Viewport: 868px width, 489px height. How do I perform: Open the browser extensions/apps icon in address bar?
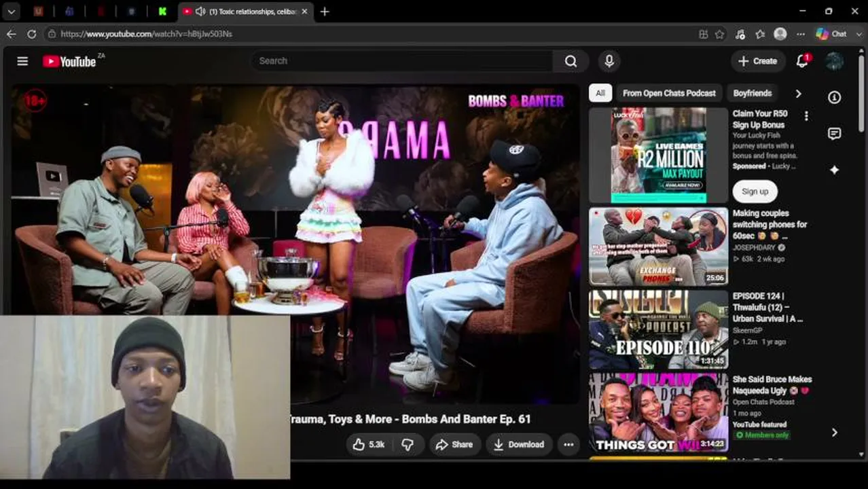[x=704, y=33]
